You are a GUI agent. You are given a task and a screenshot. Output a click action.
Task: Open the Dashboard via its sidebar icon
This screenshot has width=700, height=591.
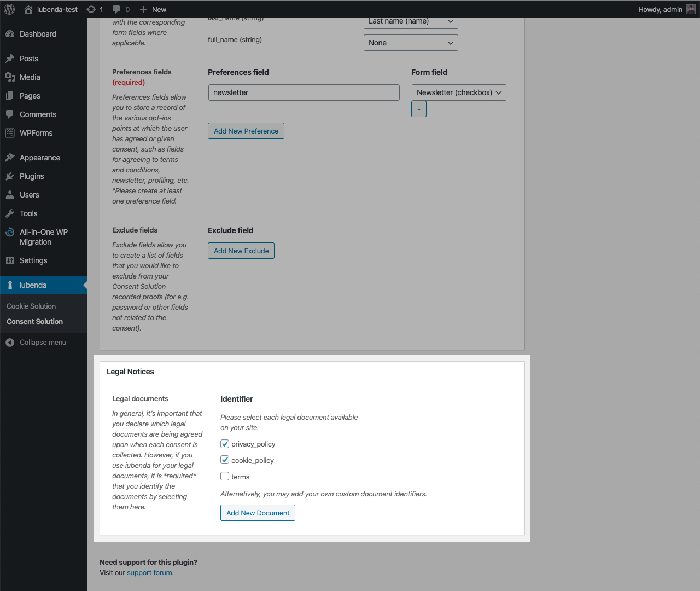[x=10, y=34]
